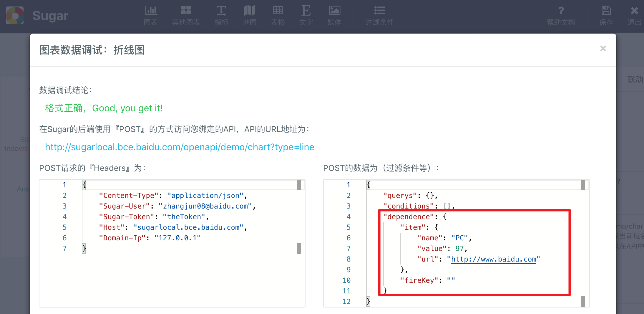Click the 数据调试结论 label
Screen dimensions: 644x314
click(66, 90)
